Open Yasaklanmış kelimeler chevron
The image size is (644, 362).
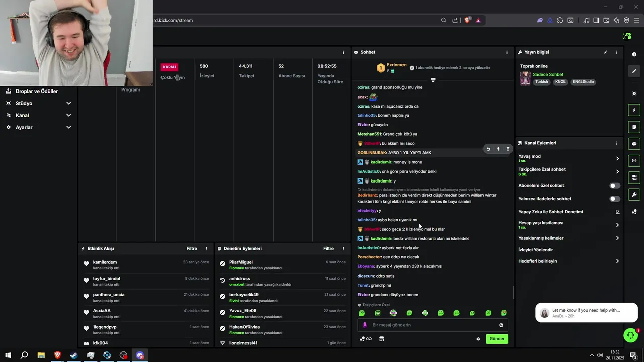coord(617,238)
